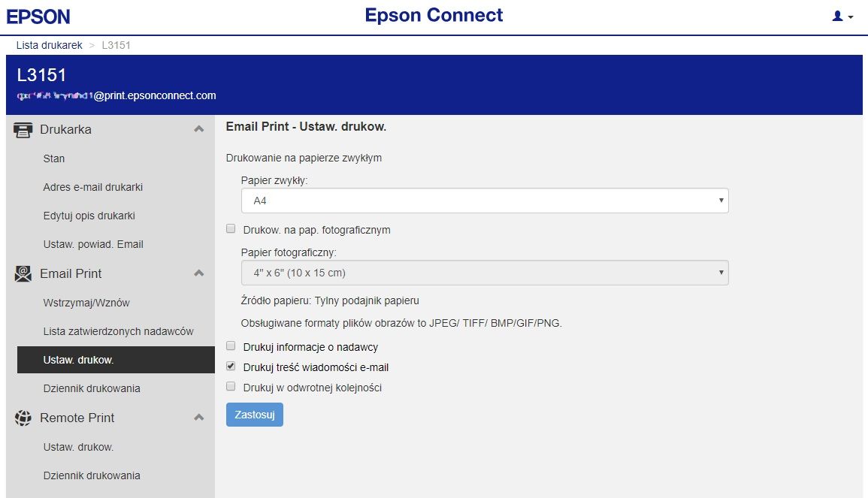
Task: Collapse the Drukarka section chevron
Action: tap(198, 129)
